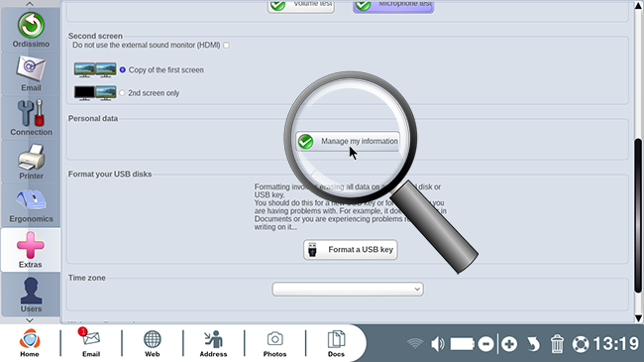Click Manage my information button
This screenshot has width=644, height=362.
[348, 141]
